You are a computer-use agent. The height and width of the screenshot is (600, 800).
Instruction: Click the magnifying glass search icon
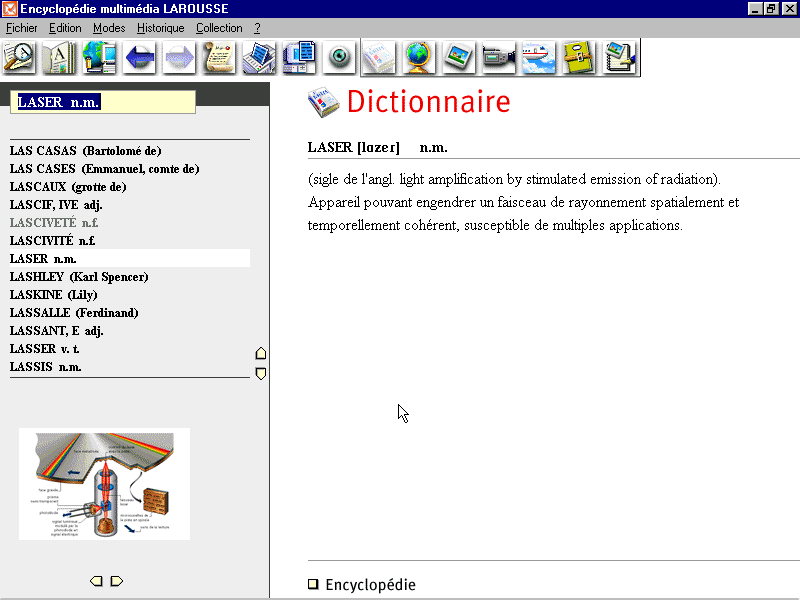[19, 57]
